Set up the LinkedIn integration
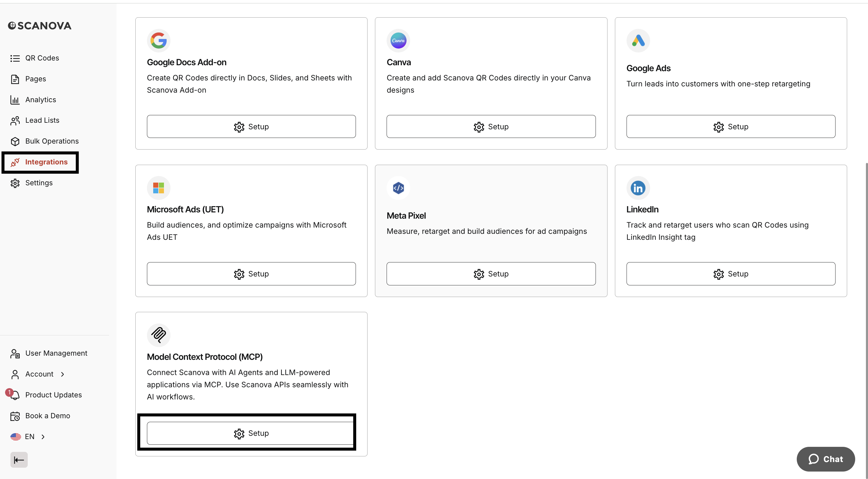Image resolution: width=868 pixels, height=479 pixels. [731, 274]
